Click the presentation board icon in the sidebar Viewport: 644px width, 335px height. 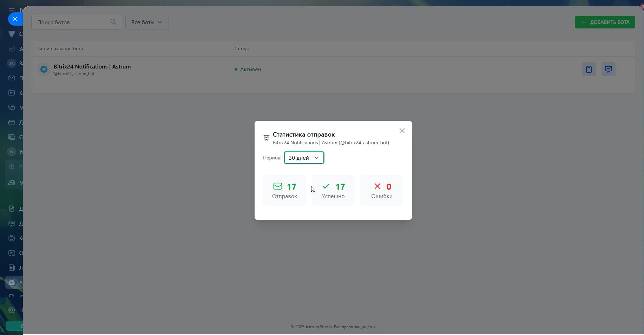12,223
